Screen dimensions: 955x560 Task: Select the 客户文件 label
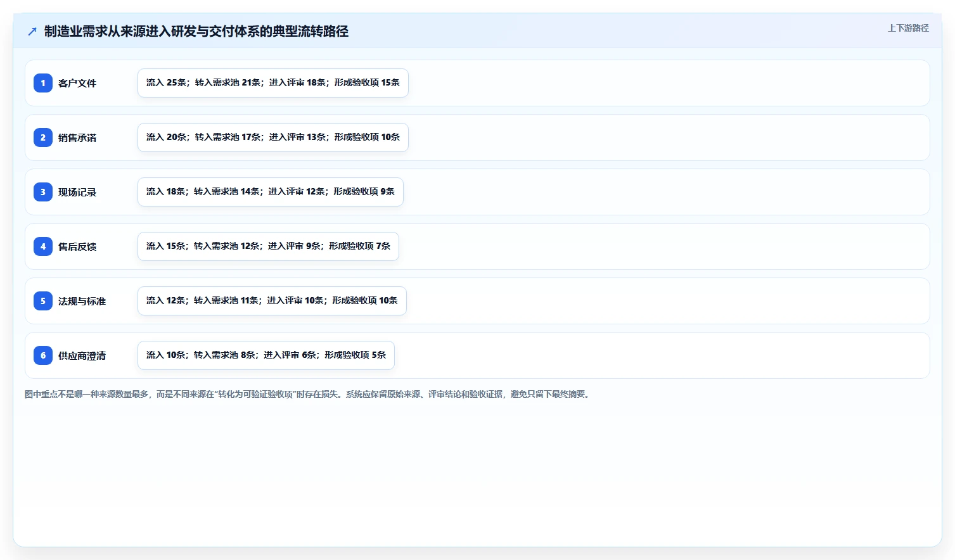(x=77, y=83)
